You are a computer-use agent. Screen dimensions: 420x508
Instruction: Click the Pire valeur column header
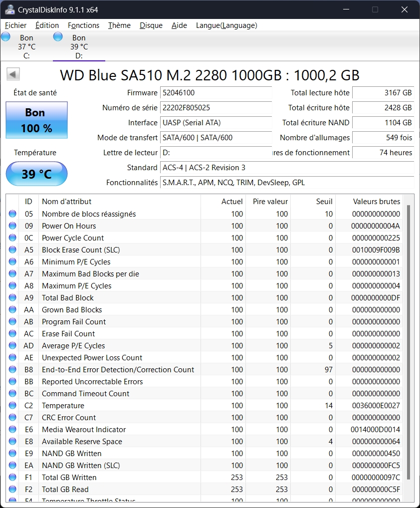pyautogui.click(x=268, y=201)
